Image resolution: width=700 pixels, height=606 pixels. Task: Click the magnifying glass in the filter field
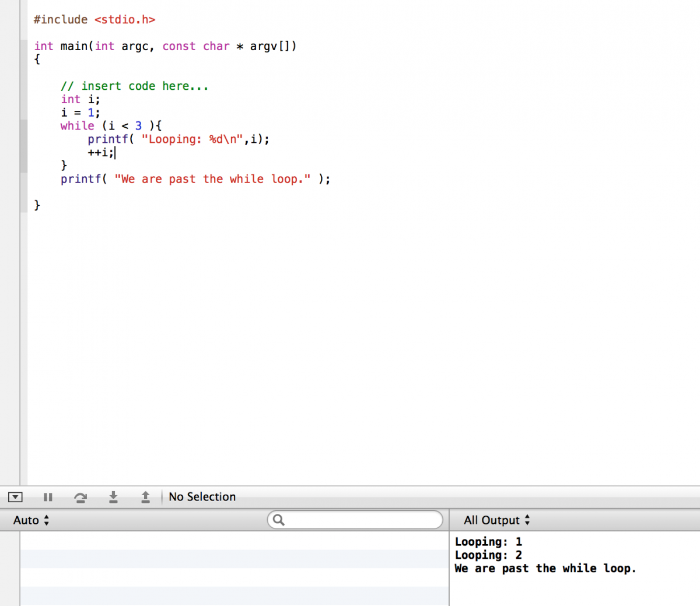(278, 520)
